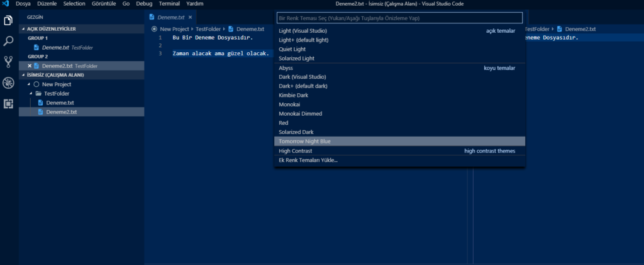Screen dimensions: 644x265
Task: Choose the Solarized Light theme
Action: [399, 59]
